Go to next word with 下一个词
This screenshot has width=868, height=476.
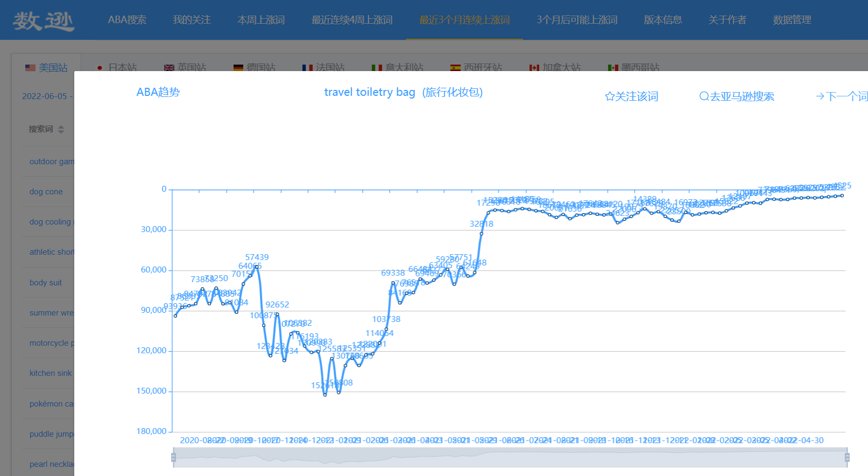[x=842, y=96]
